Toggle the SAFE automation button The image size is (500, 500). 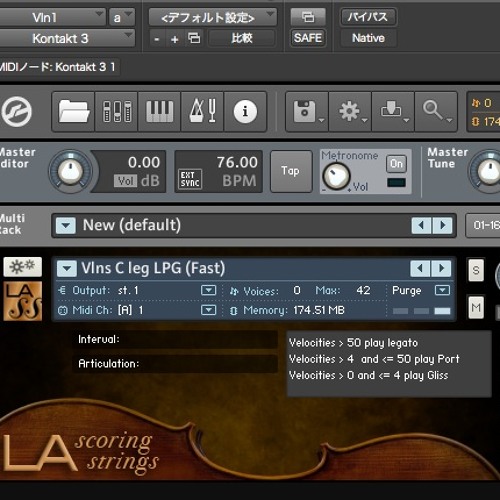click(308, 38)
